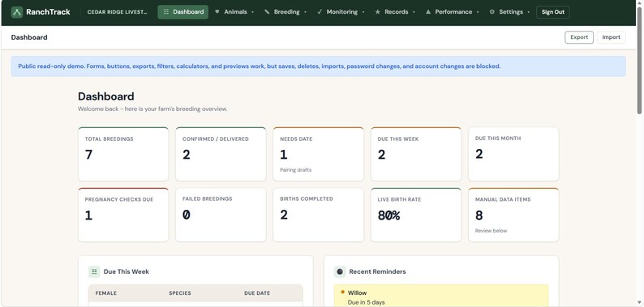This screenshot has height=307, width=644.
Task: Select the Needs Date card
Action: tap(318, 154)
